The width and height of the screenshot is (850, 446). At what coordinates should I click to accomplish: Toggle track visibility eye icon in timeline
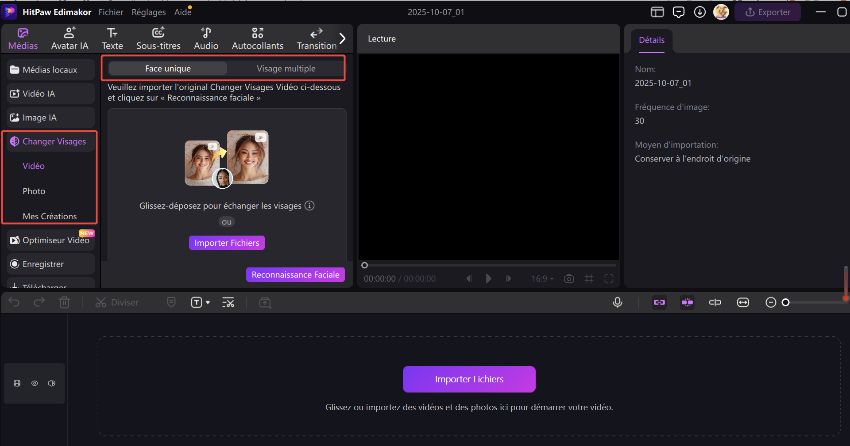tap(34, 383)
